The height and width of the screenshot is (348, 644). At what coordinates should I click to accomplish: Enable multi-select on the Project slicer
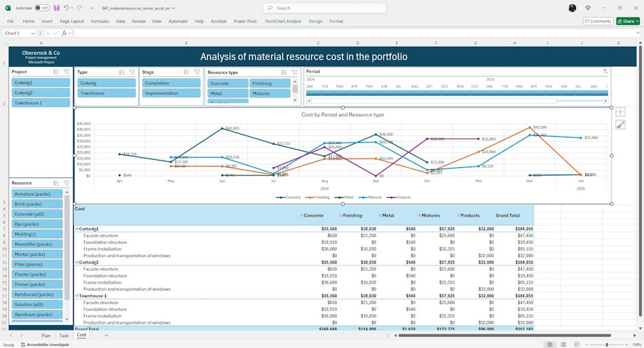click(56, 72)
